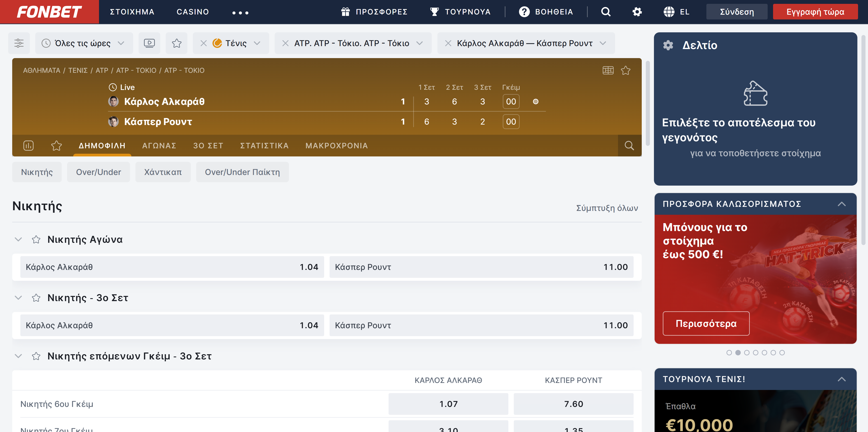The height and width of the screenshot is (432, 868).
Task: Go to ΣΤΟΙΧΗΜΑ section
Action: pyautogui.click(x=132, y=12)
